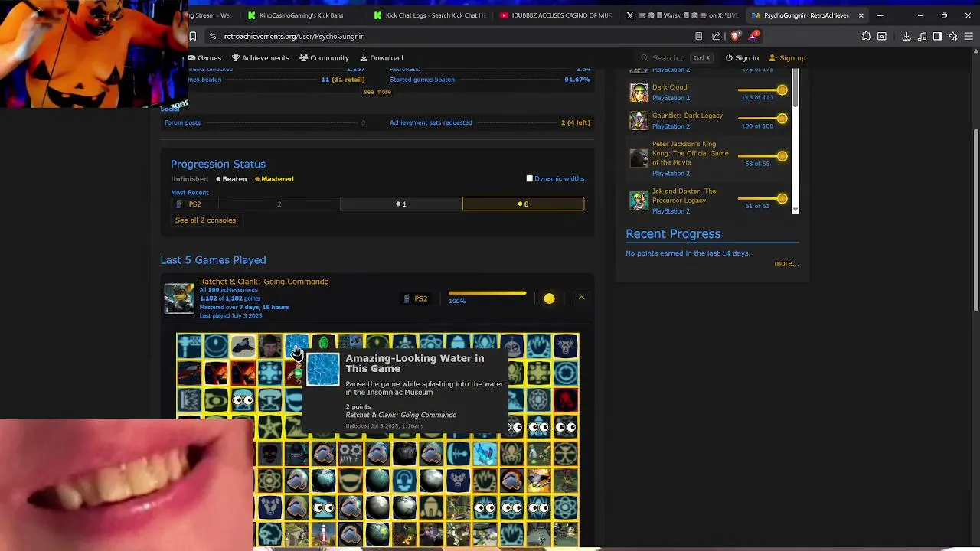Image resolution: width=980 pixels, height=551 pixels.
Task: Open the browser extensions puzzle icon
Action: coord(866,36)
